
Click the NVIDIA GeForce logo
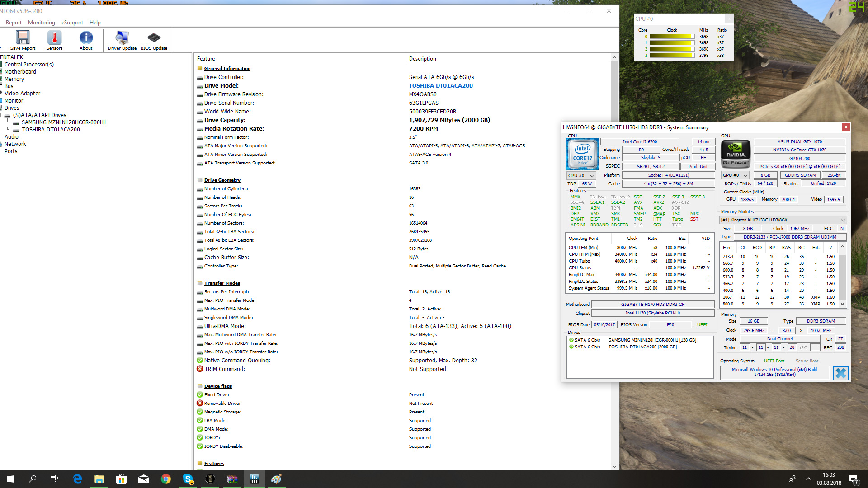pos(736,154)
